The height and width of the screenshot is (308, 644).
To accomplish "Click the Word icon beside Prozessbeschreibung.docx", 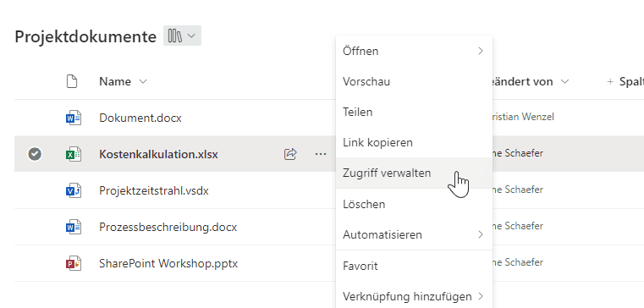I will point(74,227).
